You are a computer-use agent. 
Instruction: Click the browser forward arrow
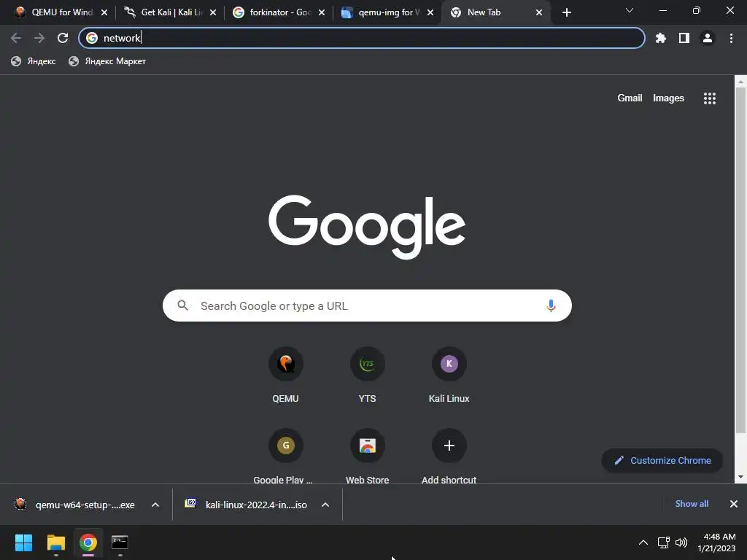(39, 38)
